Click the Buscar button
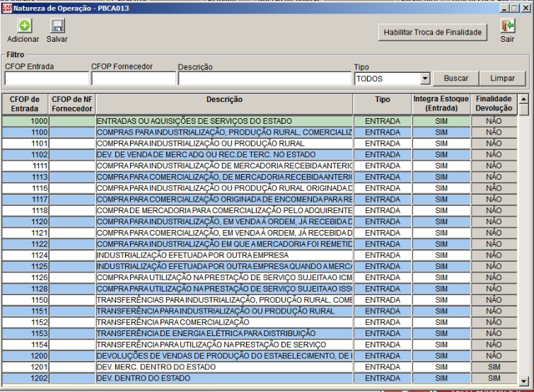 [x=456, y=79]
